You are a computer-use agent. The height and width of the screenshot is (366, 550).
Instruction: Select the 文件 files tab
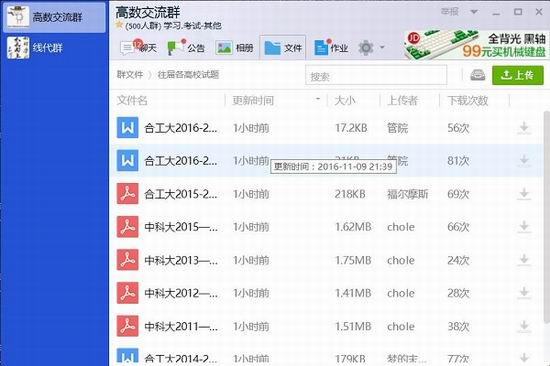(283, 48)
